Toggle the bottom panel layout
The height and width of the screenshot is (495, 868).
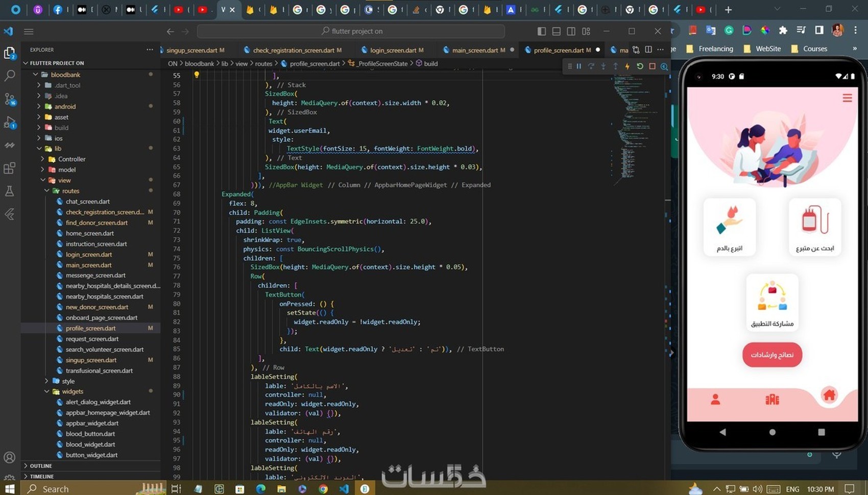coord(557,31)
